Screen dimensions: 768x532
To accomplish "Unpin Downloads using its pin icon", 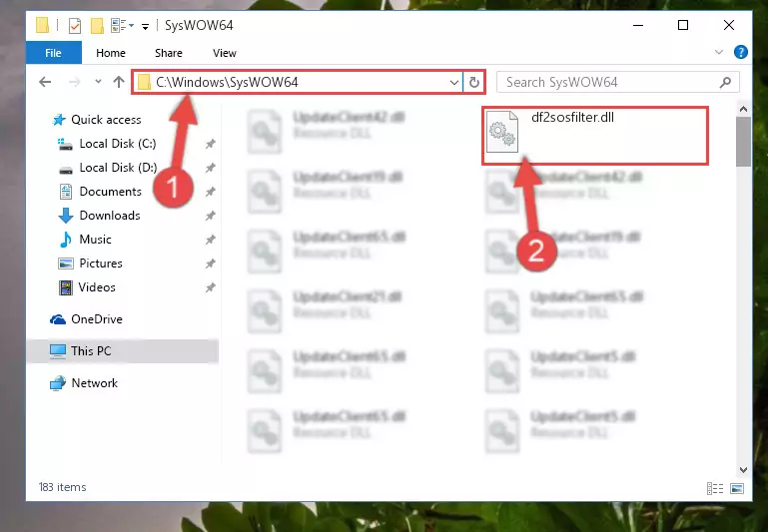I will [x=210, y=216].
